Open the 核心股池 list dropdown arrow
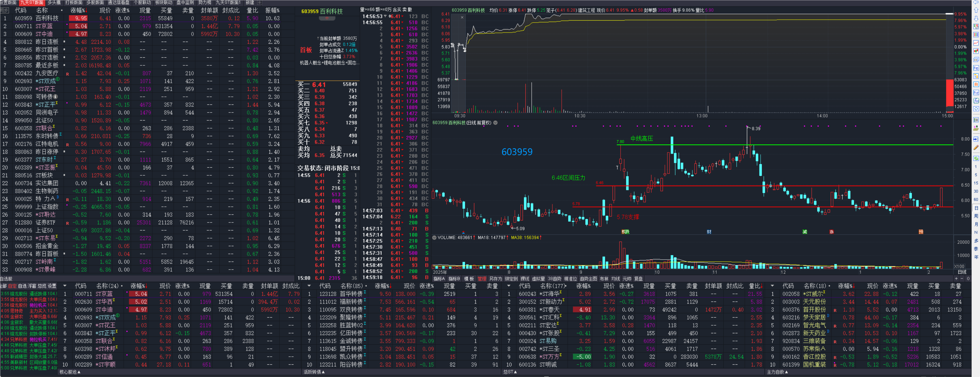The height and width of the screenshot is (377, 980). 79,372
